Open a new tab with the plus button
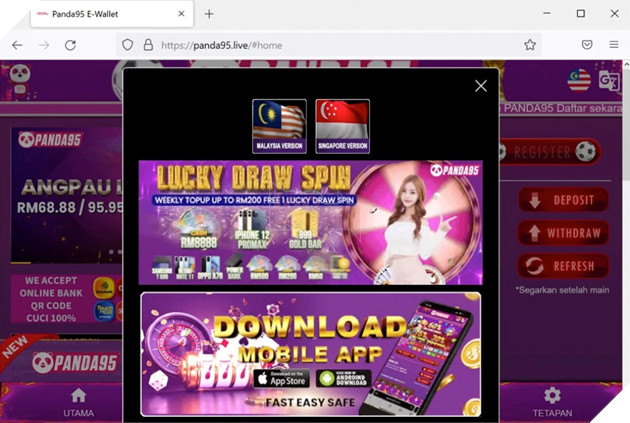This screenshot has width=630, height=423. point(209,14)
